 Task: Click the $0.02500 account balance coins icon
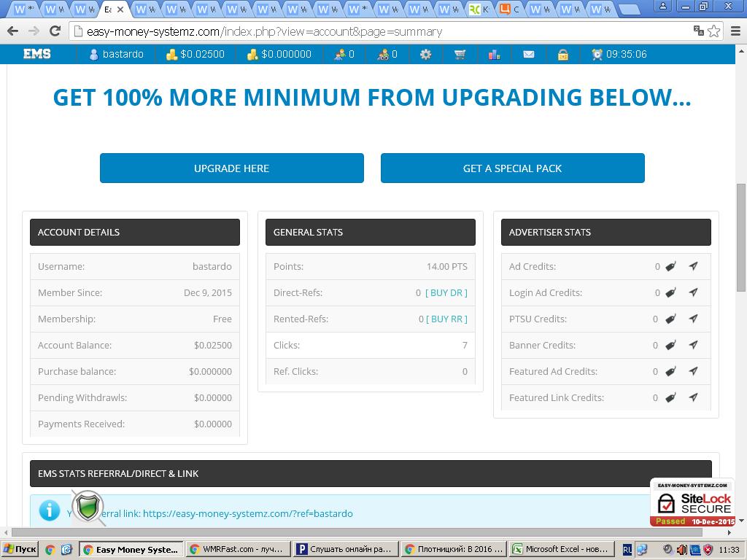[171, 54]
